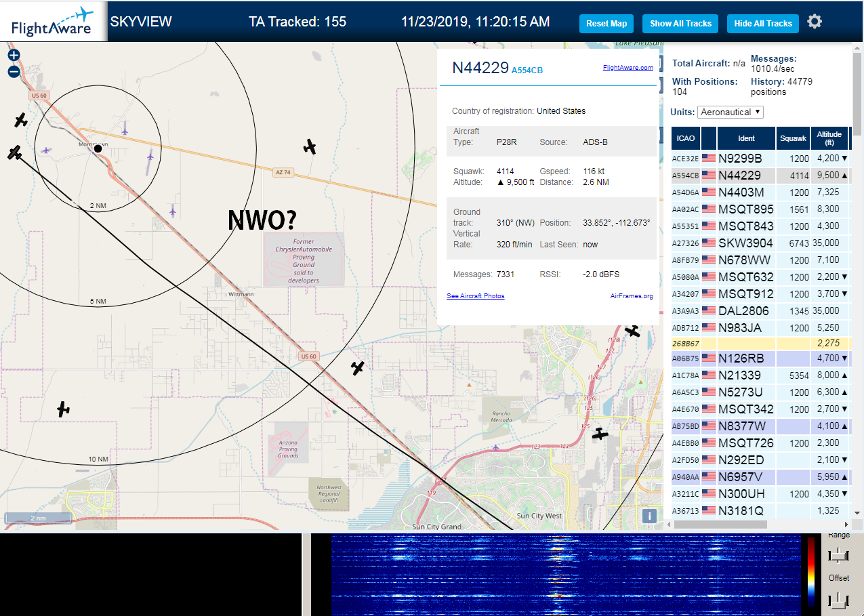Click the Reset Map button

(606, 23)
